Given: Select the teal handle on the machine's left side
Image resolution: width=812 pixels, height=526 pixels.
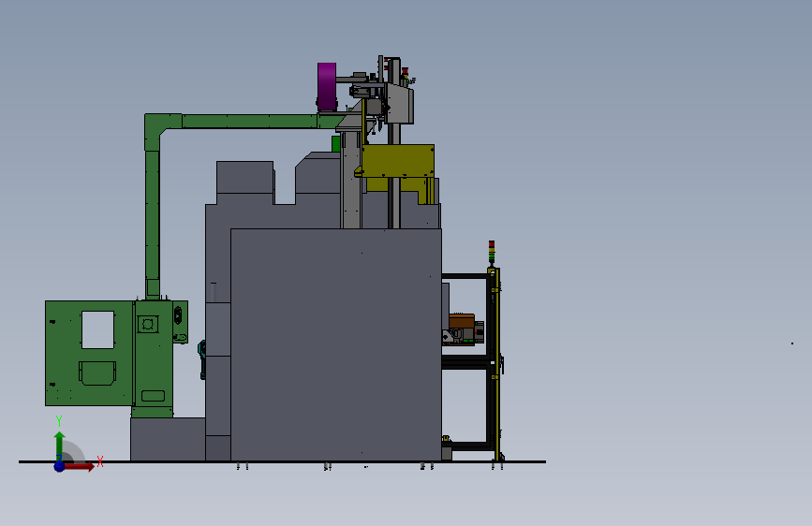Looking at the screenshot, I should (x=202, y=359).
